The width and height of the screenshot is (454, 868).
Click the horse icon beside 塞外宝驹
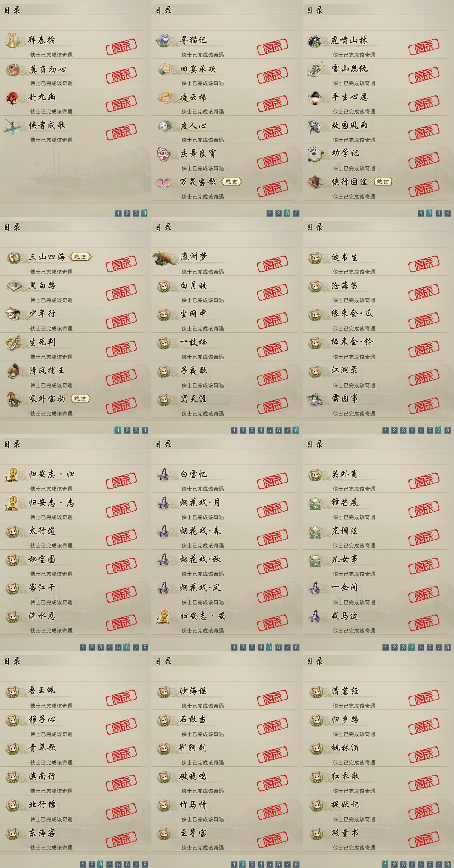(13, 399)
